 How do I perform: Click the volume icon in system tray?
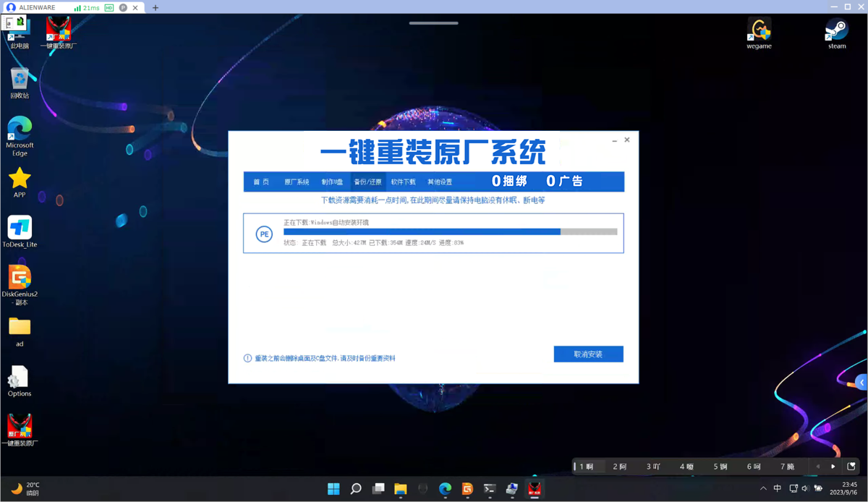[805, 488]
